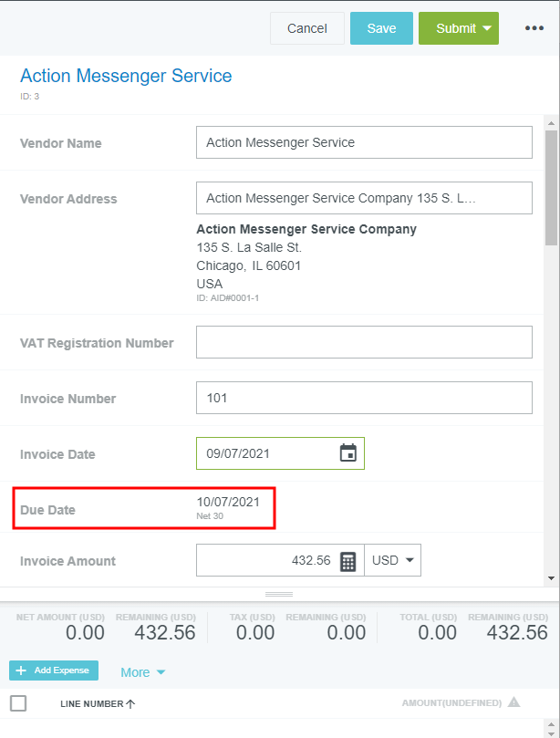This screenshot has width=560, height=738.
Task: Click the Invoice Amount input field
Action: point(264,561)
